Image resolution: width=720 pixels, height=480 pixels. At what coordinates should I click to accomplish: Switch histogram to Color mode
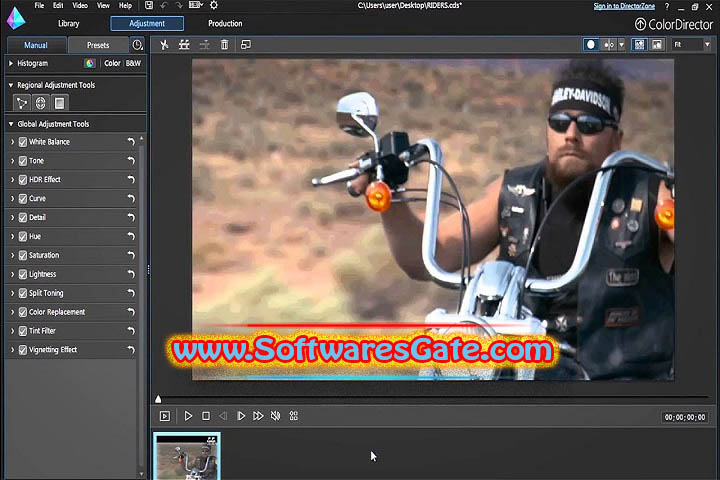click(x=112, y=63)
